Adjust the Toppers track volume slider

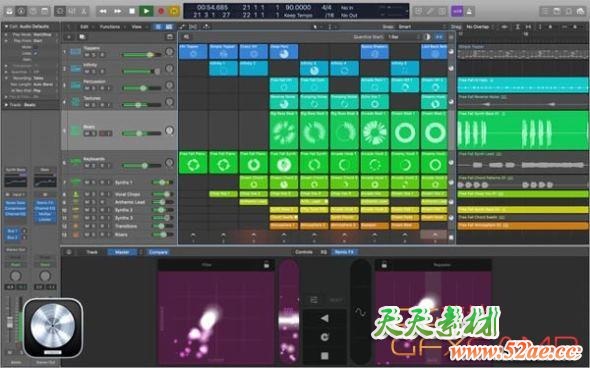point(142,55)
